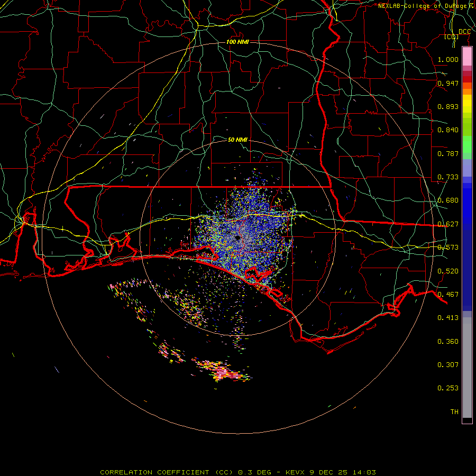Click the NEXLAB-College of DuPage watermark text
This screenshot has height=476, width=476.
pos(427,6)
